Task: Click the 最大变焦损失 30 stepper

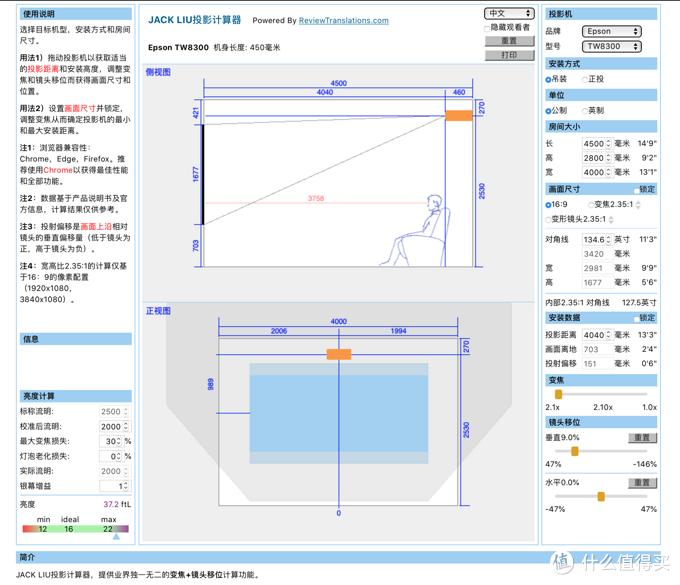Action: tap(119, 441)
